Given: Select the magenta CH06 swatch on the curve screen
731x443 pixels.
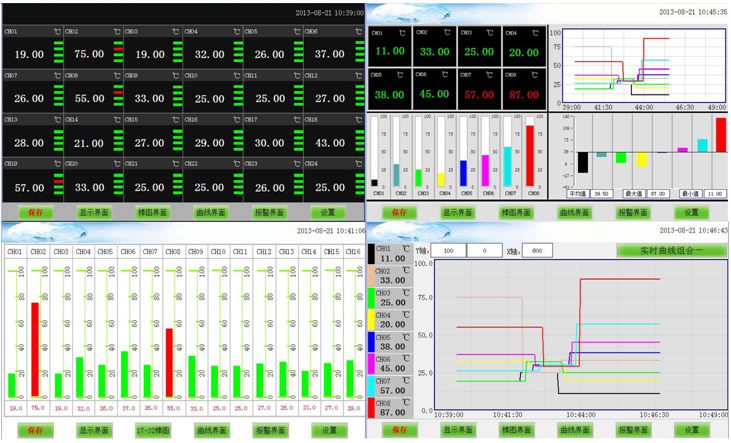Looking at the screenshot, I should (x=371, y=364).
